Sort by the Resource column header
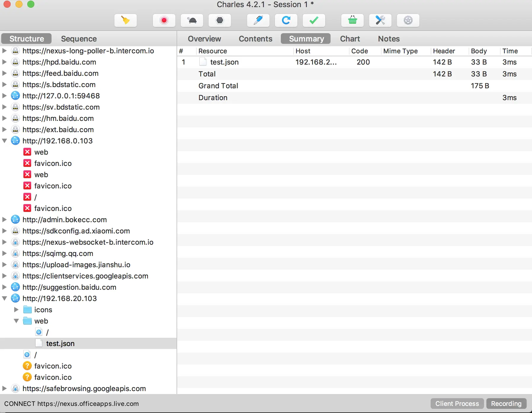532x413 pixels. pos(244,51)
